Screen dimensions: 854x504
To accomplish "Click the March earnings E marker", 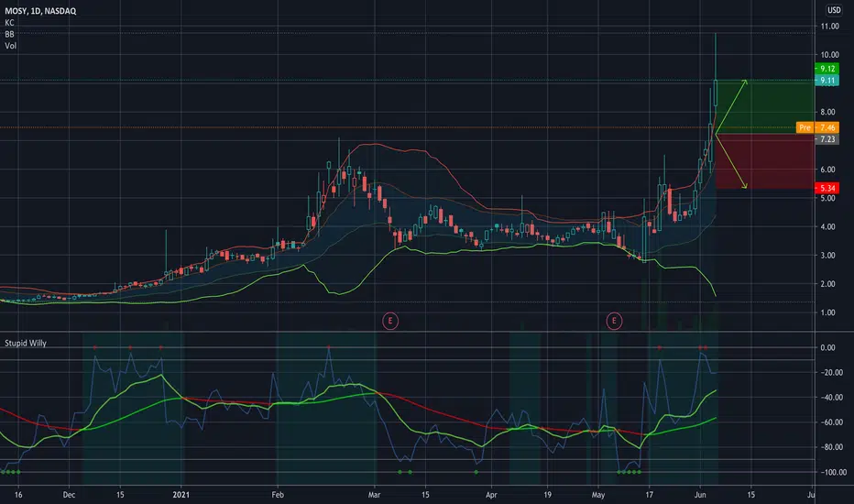I will [390, 321].
